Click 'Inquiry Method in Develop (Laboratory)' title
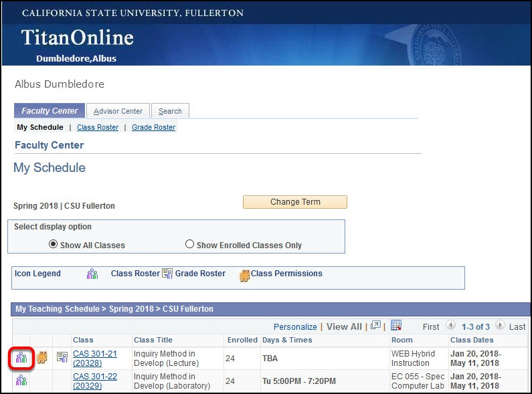532x394 pixels. 172,381
